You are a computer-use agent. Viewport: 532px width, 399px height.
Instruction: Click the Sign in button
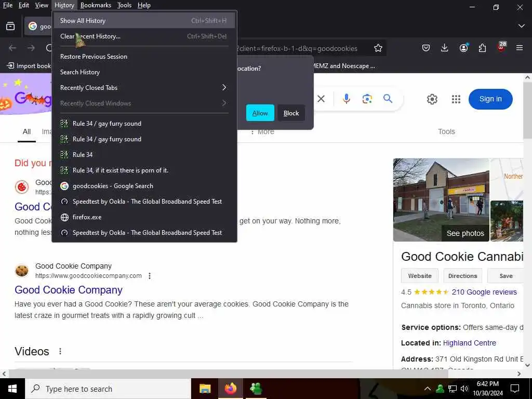[x=490, y=99]
